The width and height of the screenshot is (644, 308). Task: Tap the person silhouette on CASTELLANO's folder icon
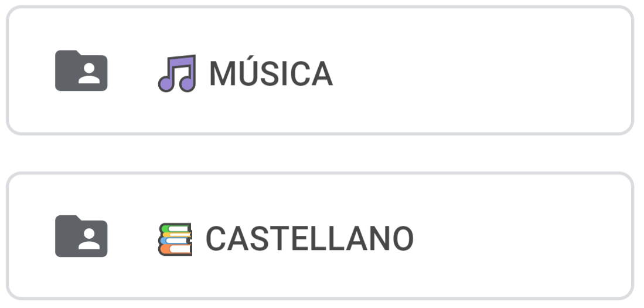point(89,240)
